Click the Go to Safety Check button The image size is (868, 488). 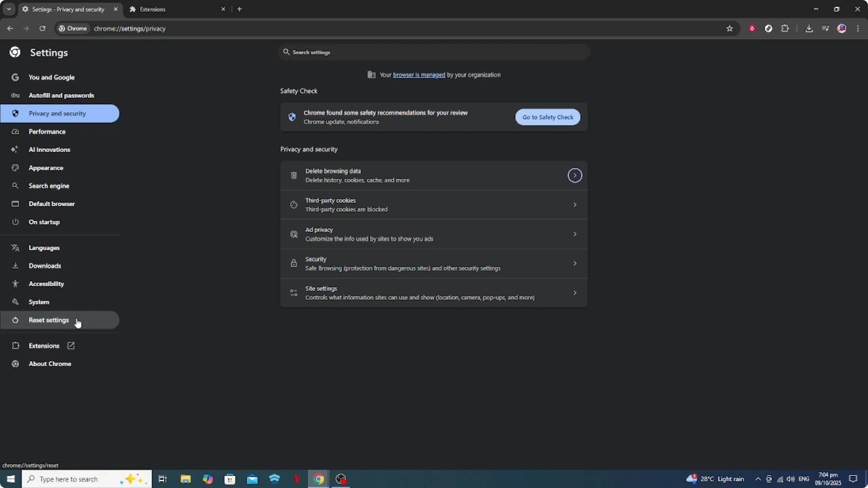click(x=547, y=117)
